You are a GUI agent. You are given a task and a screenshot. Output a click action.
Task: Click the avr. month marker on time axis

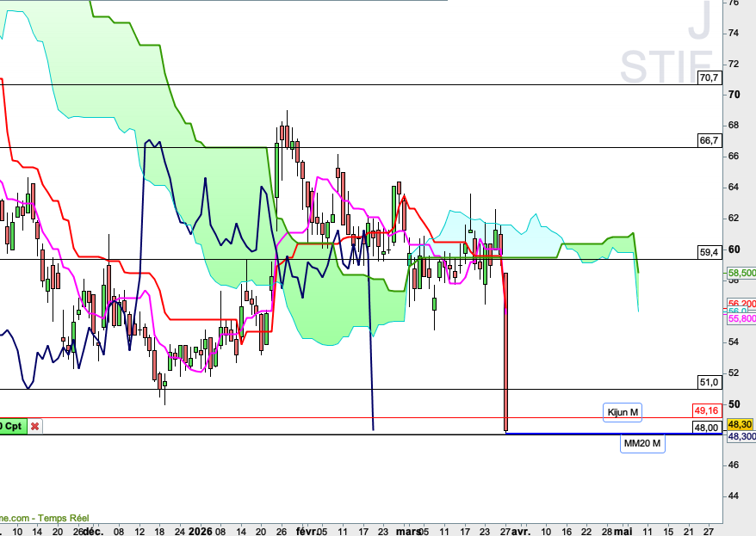[521, 531]
